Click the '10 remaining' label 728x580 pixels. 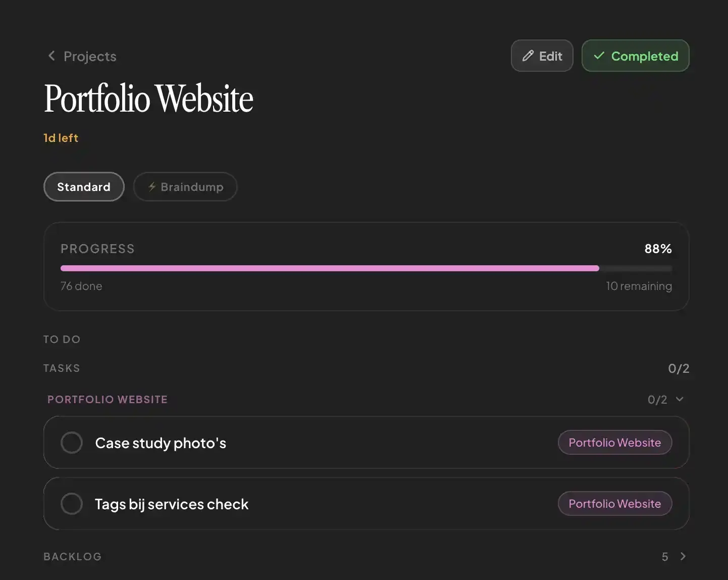639,286
